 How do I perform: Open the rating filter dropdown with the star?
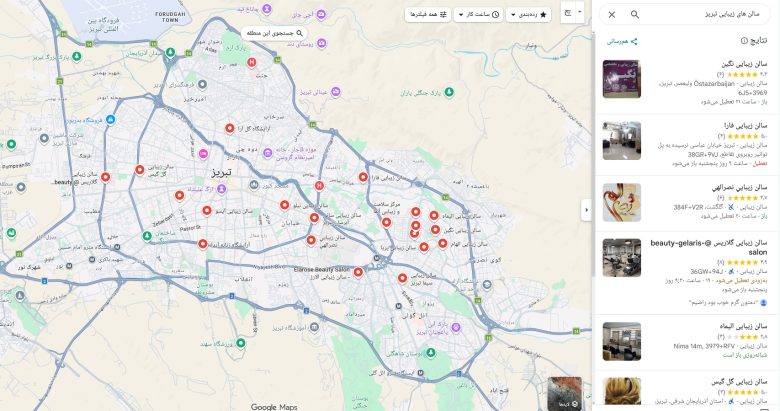(528, 15)
